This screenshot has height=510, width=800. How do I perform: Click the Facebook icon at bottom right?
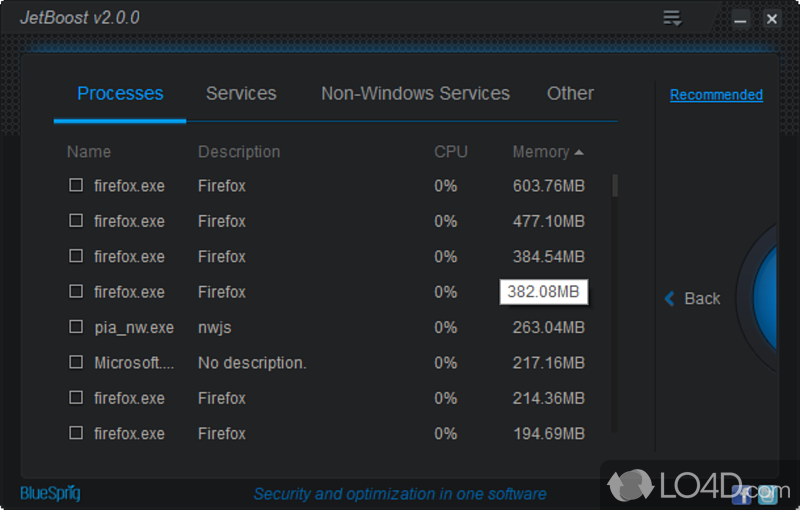click(x=742, y=493)
